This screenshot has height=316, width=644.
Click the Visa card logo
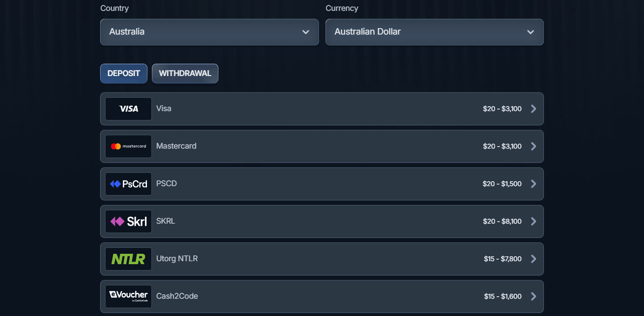pyautogui.click(x=128, y=109)
